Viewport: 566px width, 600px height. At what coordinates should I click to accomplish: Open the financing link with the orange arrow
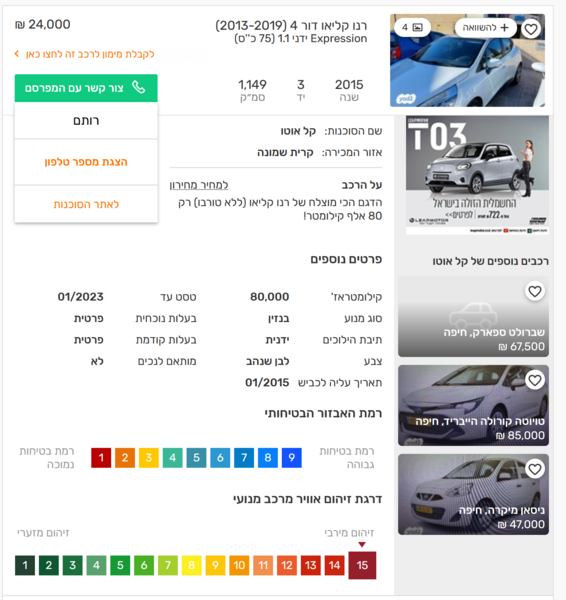pos(84,54)
